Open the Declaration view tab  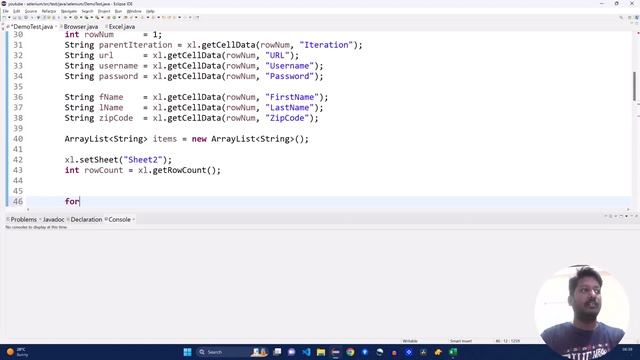[x=86, y=220]
